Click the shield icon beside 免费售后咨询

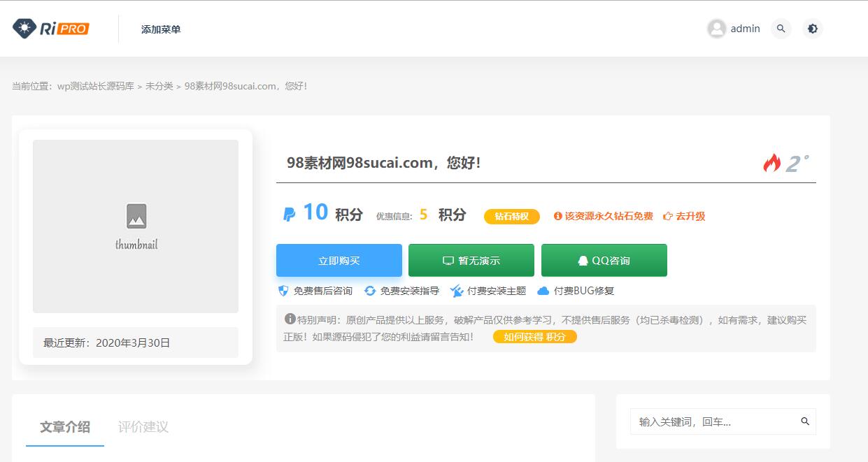pyautogui.click(x=284, y=290)
